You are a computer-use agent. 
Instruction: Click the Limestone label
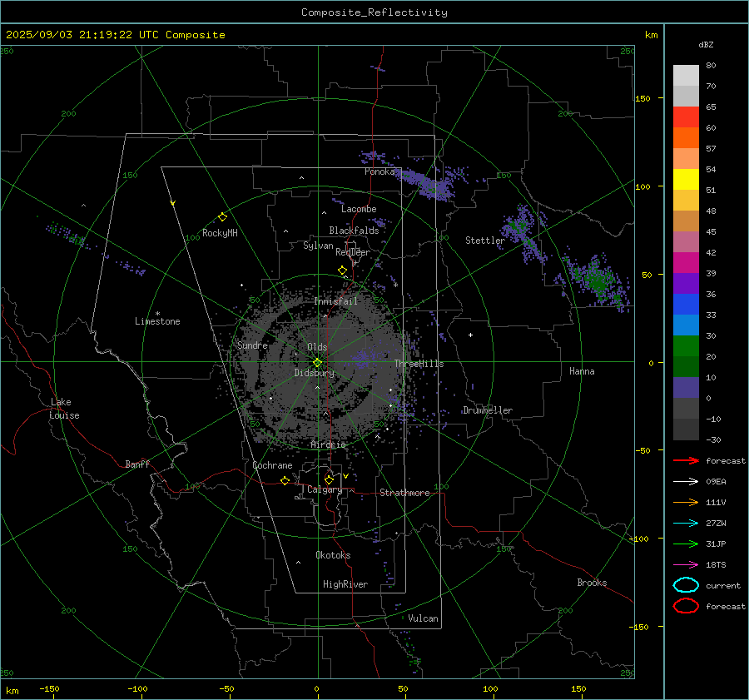[x=157, y=321]
